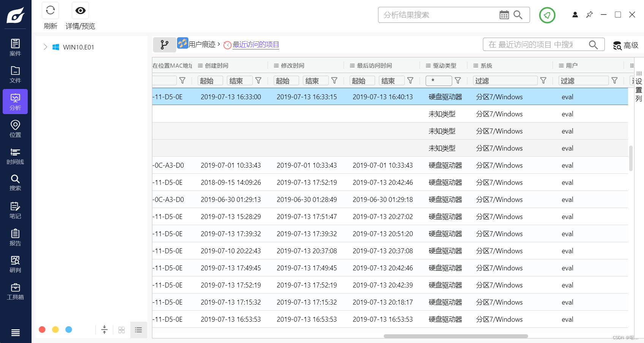
Task: Click the branch/tree view button
Action: point(165,45)
